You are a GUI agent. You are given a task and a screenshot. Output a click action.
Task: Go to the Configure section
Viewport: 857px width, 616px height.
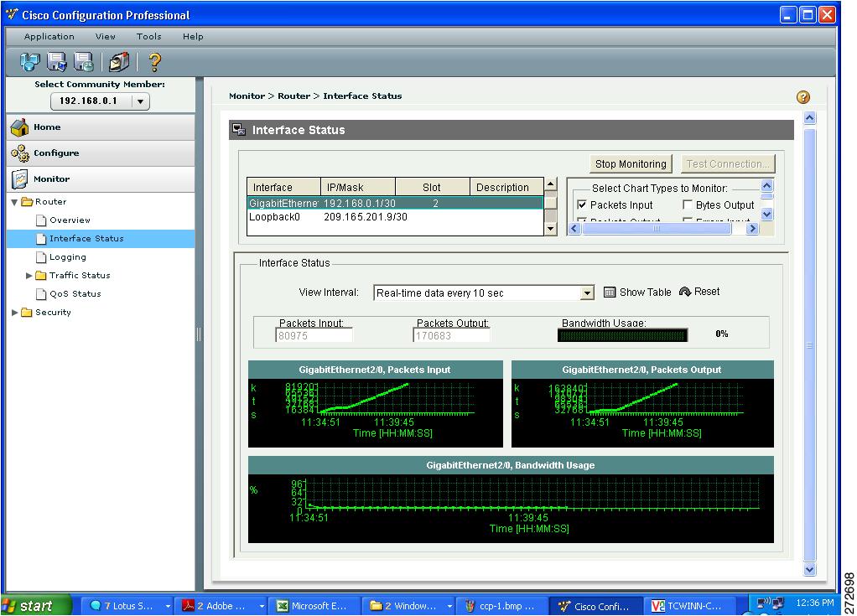click(101, 153)
